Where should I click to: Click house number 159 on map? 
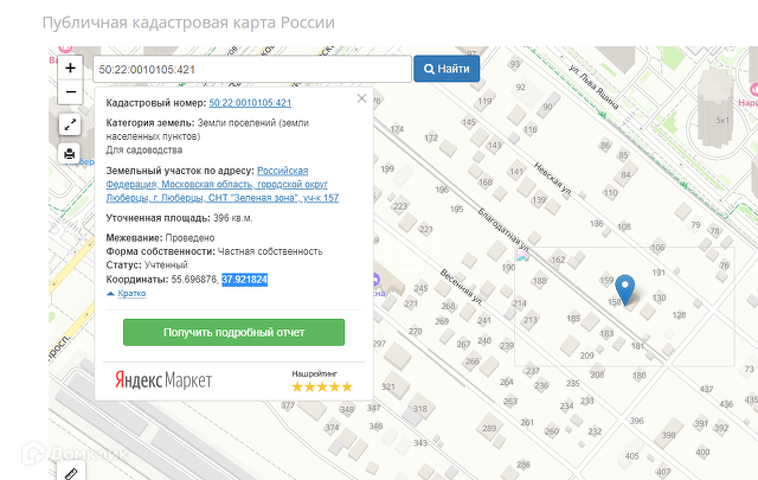(x=606, y=280)
